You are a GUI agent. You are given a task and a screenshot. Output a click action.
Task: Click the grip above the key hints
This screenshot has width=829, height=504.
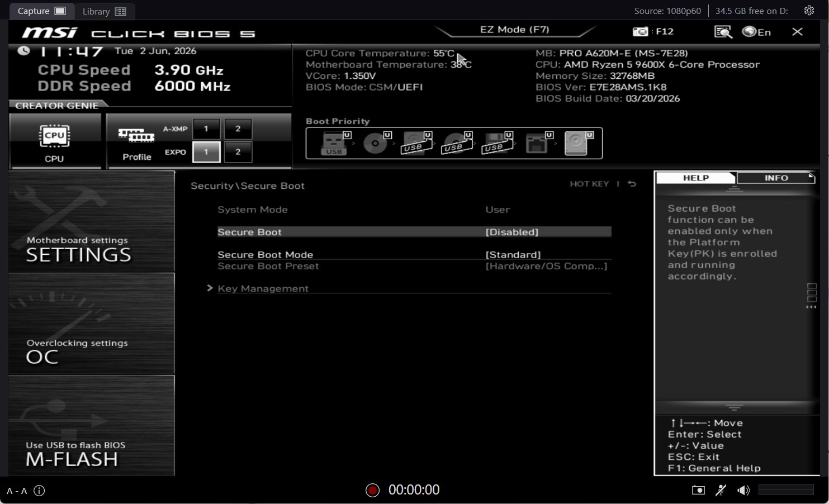pyautogui.click(x=734, y=407)
